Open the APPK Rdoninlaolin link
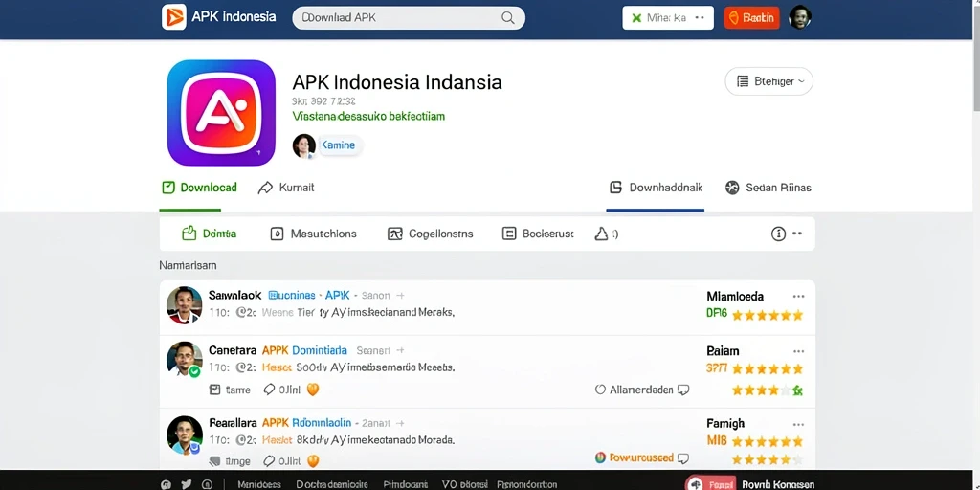Screen dimensions: 980x490 (x=306, y=423)
